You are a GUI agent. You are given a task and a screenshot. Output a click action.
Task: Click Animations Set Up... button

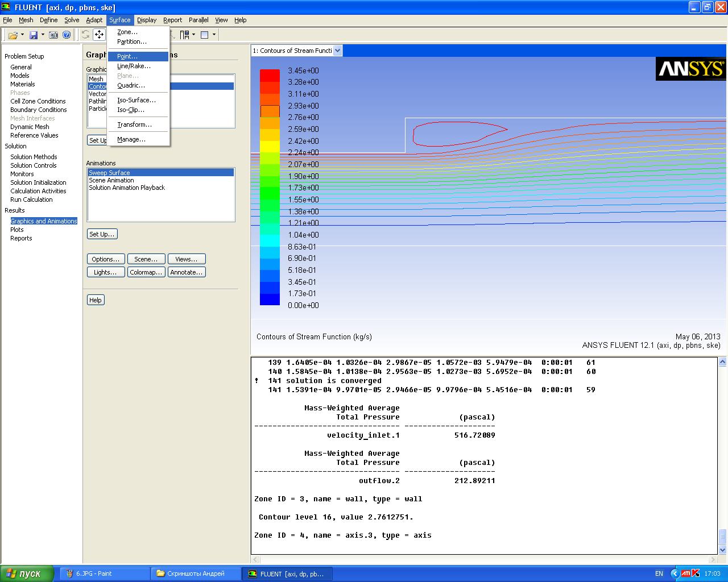coord(102,234)
